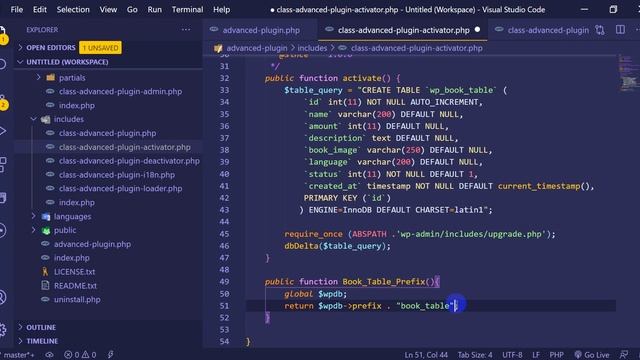The height and width of the screenshot is (360, 640).
Task: Open Run and Debug view
Action: [2, 131]
